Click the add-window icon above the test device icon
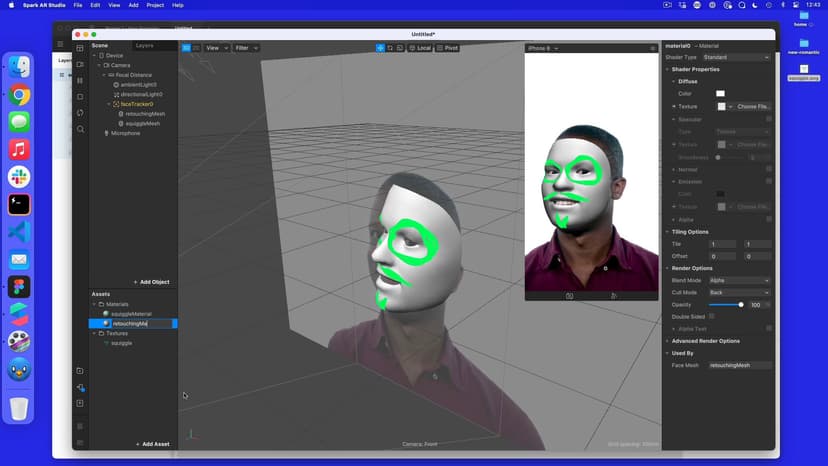This screenshot has height=466, width=828. 80,371
